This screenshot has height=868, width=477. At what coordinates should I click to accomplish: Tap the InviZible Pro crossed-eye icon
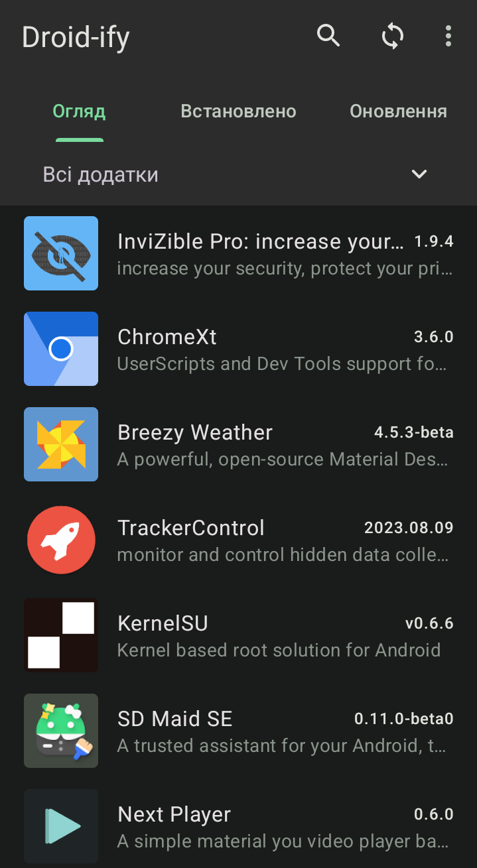(x=61, y=253)
